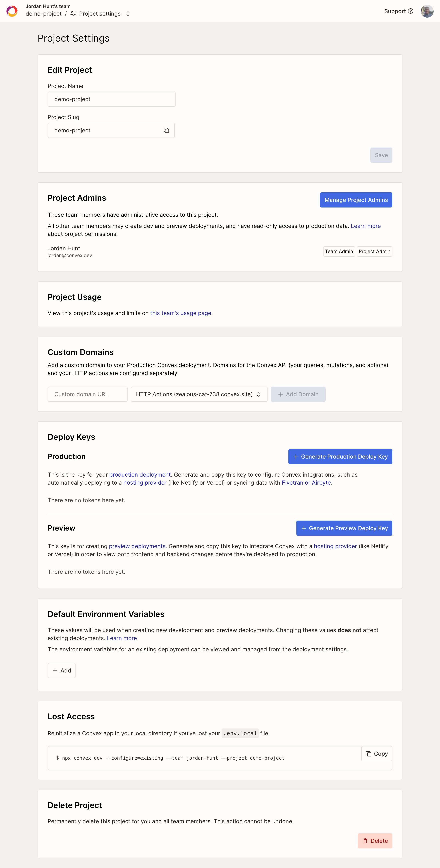Click the Project settings sliders icon
The image size is (440, 868).
pyautogui.click(x=73, y=14)
